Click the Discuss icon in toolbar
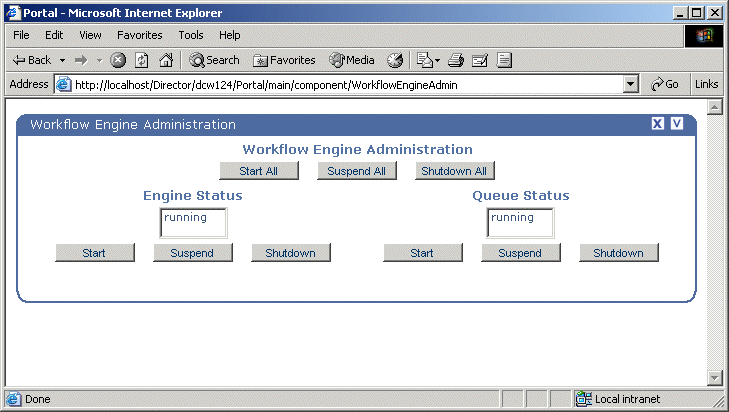The width and height of the screenshot is (729, 412). 504,60
